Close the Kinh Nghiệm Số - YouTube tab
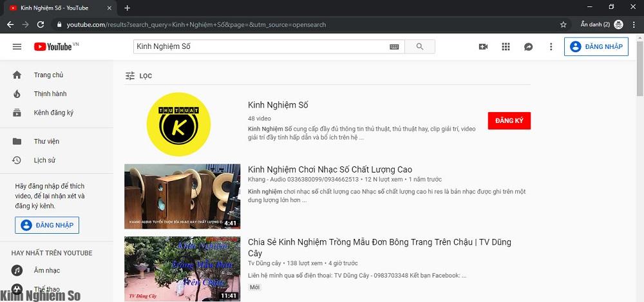644x302 pixels. pos(108,8)
